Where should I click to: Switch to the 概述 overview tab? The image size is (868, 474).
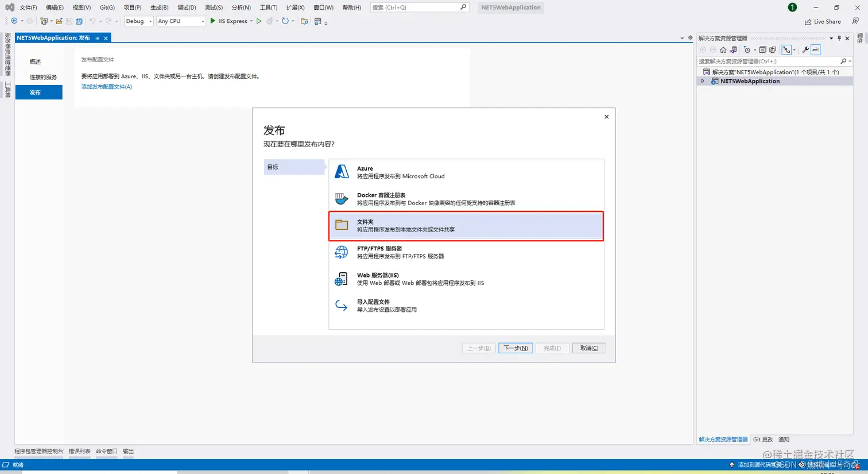point(39,61)
